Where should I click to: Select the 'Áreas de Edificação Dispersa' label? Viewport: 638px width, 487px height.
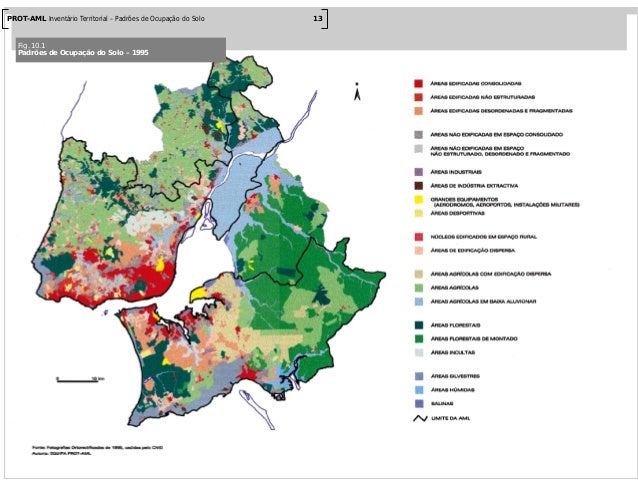472,251
